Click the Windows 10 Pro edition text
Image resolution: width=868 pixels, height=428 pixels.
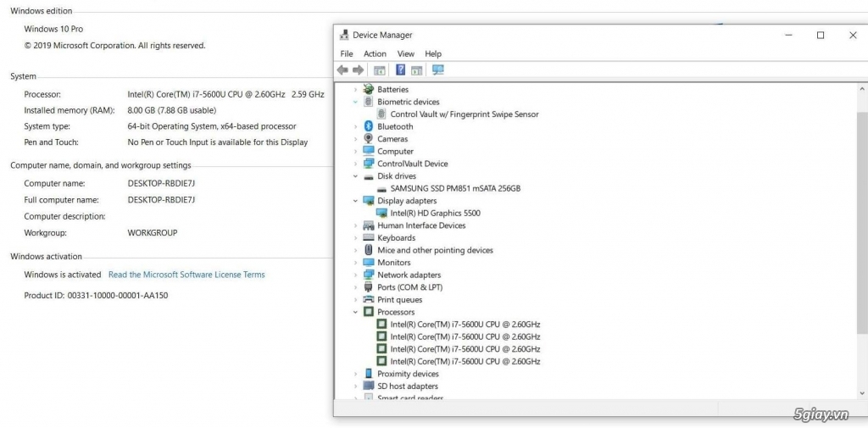[53, 29]
